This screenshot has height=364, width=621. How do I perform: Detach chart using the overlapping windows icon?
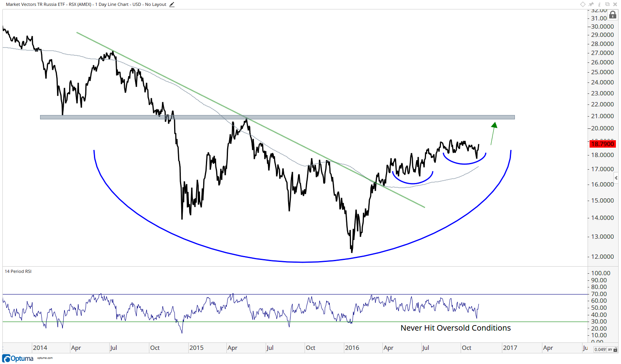click(607, 4)
